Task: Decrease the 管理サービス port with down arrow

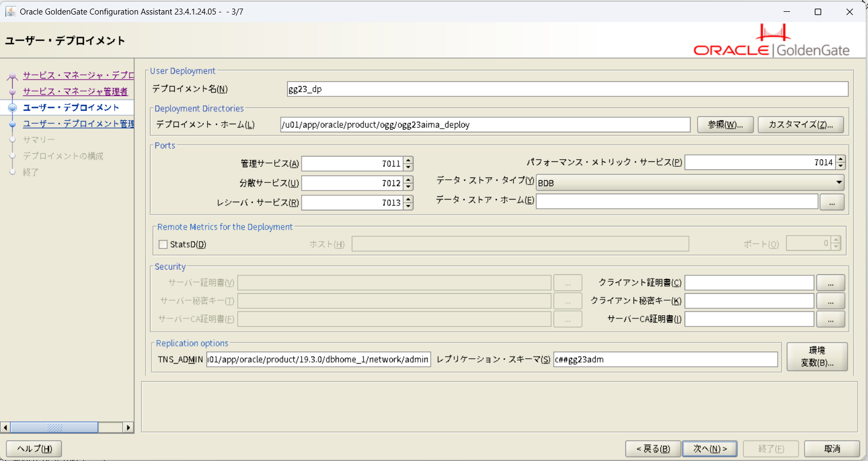Action: click(x=408, y=167)
